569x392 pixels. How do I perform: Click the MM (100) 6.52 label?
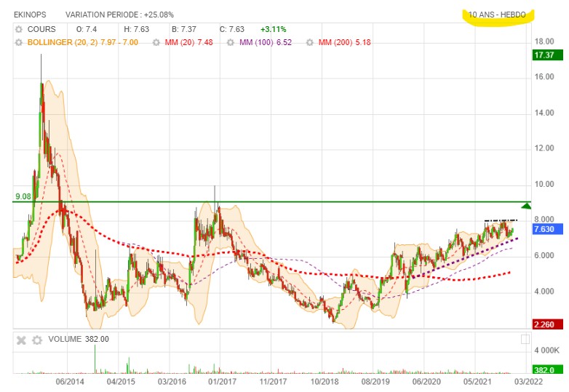pyautogui.click(x=266, y=42)
